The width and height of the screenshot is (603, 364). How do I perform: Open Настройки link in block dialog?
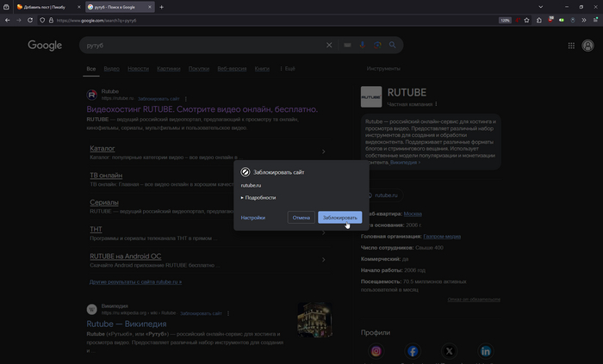point(252,218)
